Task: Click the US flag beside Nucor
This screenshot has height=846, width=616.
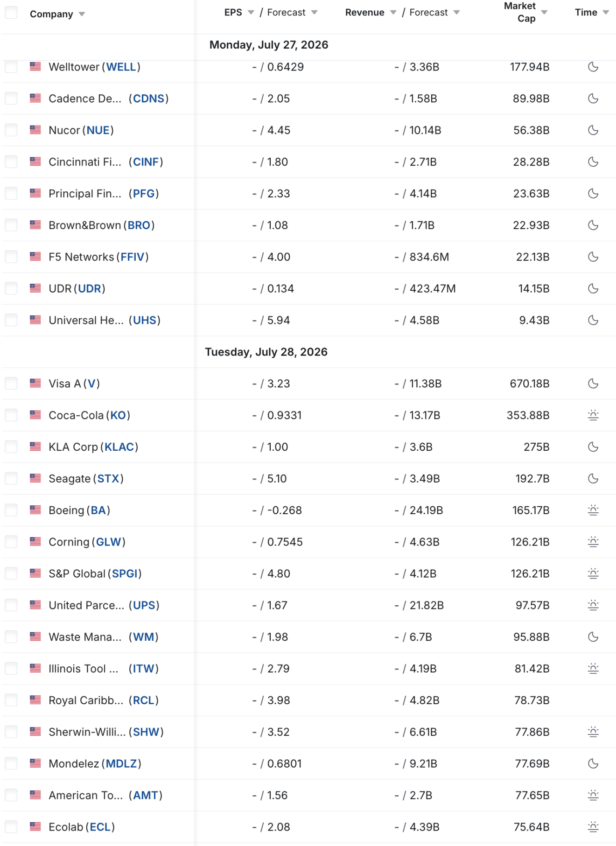Action: click(35, 130)
